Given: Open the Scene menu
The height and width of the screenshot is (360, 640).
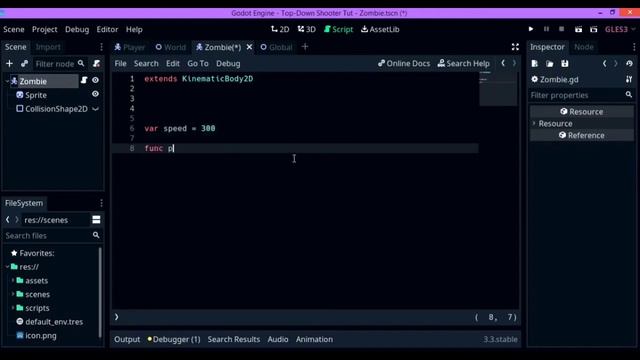Looking at the screenshot, I should pyautogui.click(x=14, y=29).
